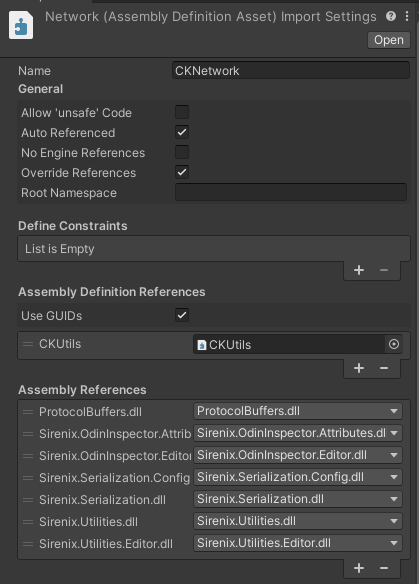
Task: Select the CKUtils reference object field
Action: point(289,344)
